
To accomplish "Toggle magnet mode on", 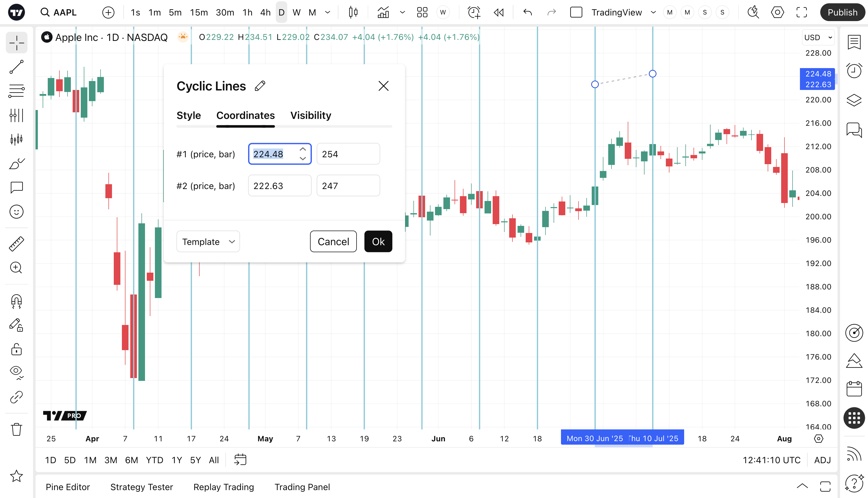I will (17, 301).
